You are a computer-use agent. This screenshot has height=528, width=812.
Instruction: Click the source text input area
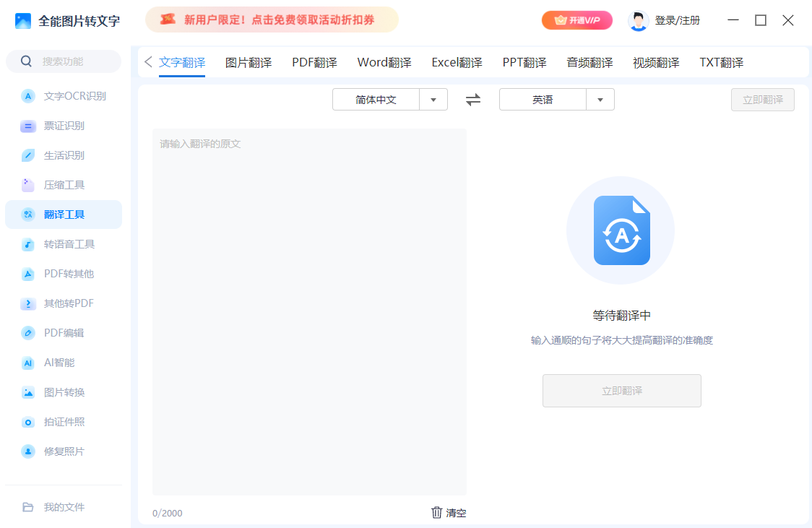click(309, 311)
